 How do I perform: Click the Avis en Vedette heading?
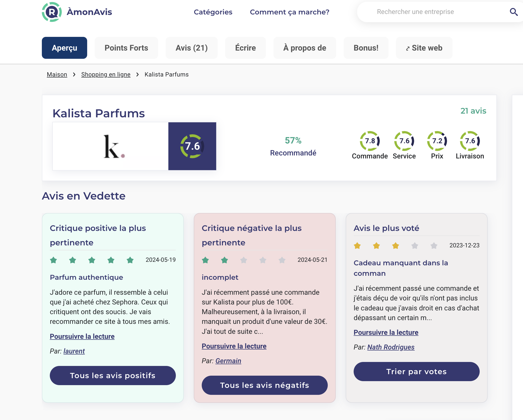[84, 196]
